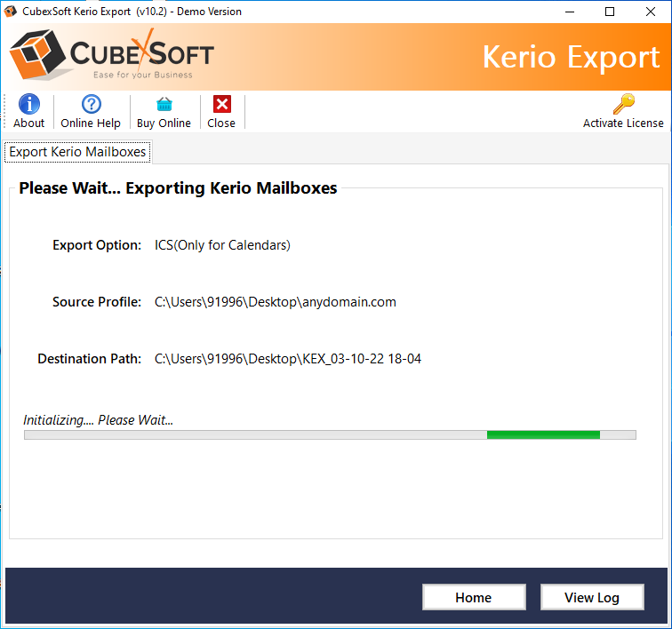The image size is (672, 629).
Task: Click the Kerio Export banner title
Action: pos(572,57)
